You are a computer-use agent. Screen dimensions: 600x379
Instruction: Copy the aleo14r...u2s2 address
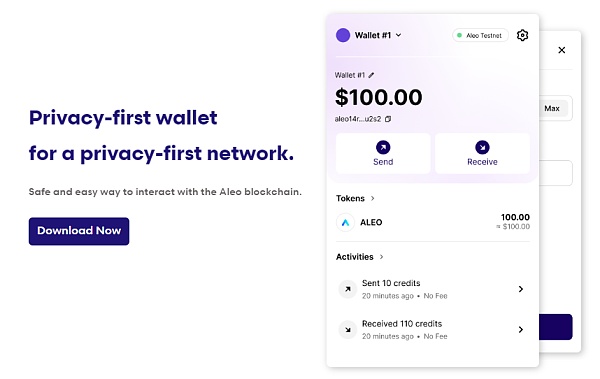[x=388, y=119]
